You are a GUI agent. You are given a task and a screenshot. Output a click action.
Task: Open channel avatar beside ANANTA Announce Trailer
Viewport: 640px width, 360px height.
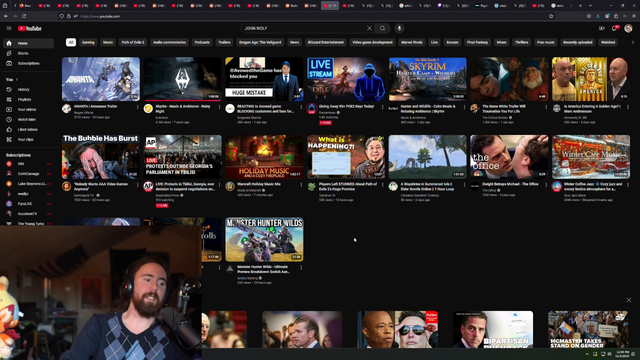(x=67, y=109)
